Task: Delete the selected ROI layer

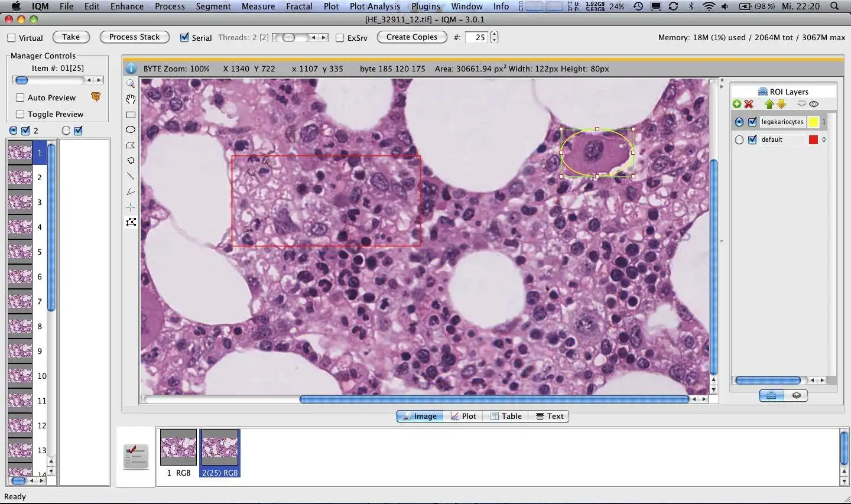Action: point(749,104)
